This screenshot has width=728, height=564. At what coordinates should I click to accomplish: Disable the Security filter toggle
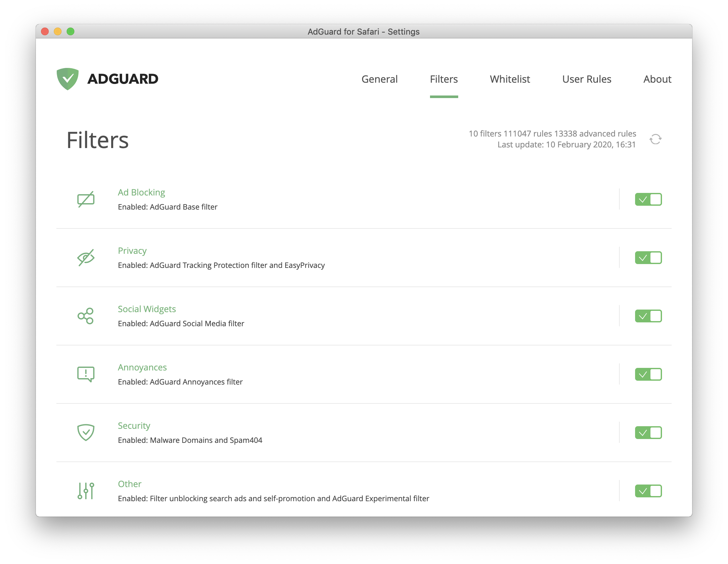[648, 433]
